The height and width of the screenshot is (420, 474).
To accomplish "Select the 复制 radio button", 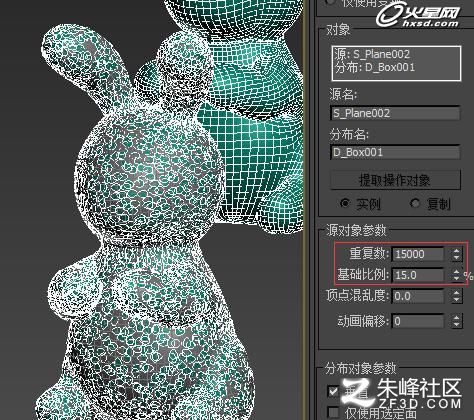I will point(415,203).
